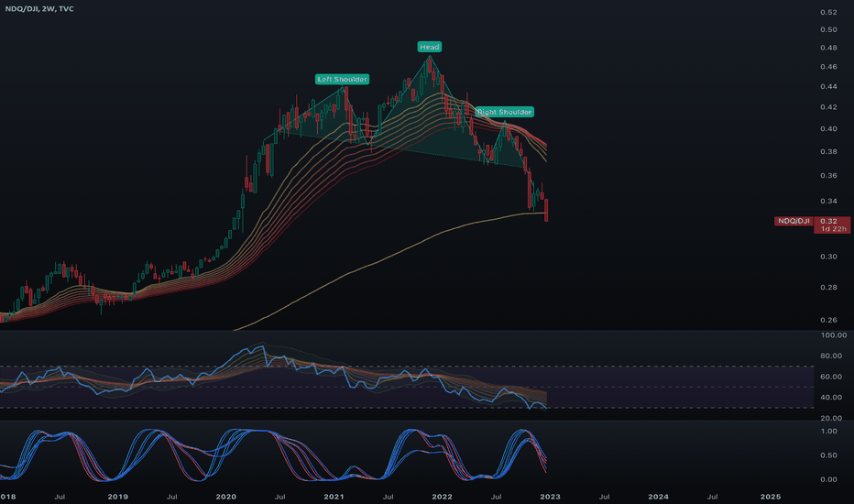
Task: Click the 2023 time axis label
Action: (550, 497)
